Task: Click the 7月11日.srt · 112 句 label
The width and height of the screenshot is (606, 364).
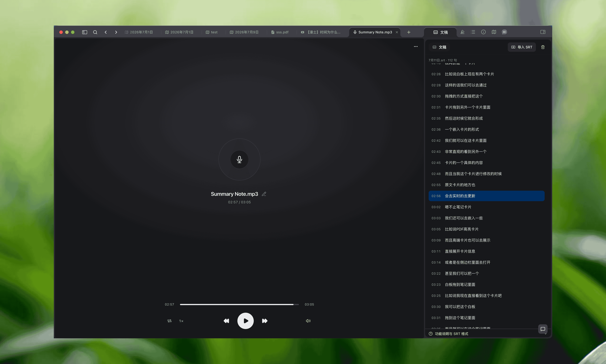Action: point(442,60)
